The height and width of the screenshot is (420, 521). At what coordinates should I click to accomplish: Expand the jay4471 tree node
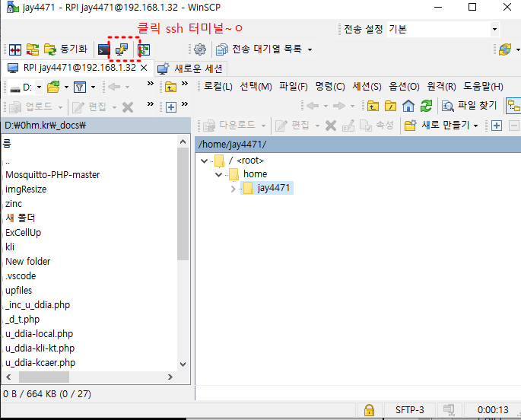tap(233, 189)
